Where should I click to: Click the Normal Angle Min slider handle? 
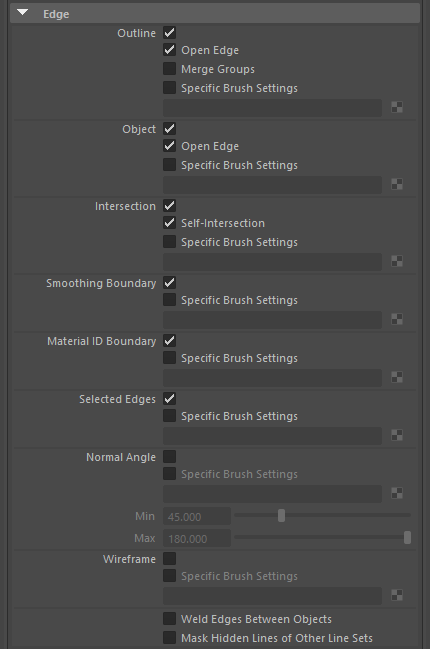coord(281,516)
